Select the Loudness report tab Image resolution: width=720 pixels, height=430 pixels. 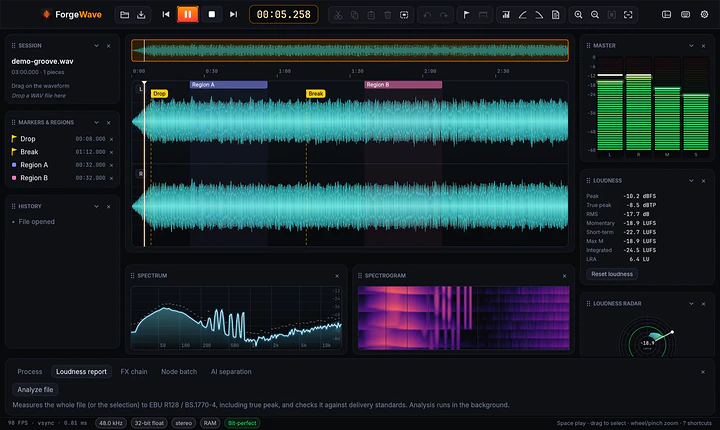81,372
